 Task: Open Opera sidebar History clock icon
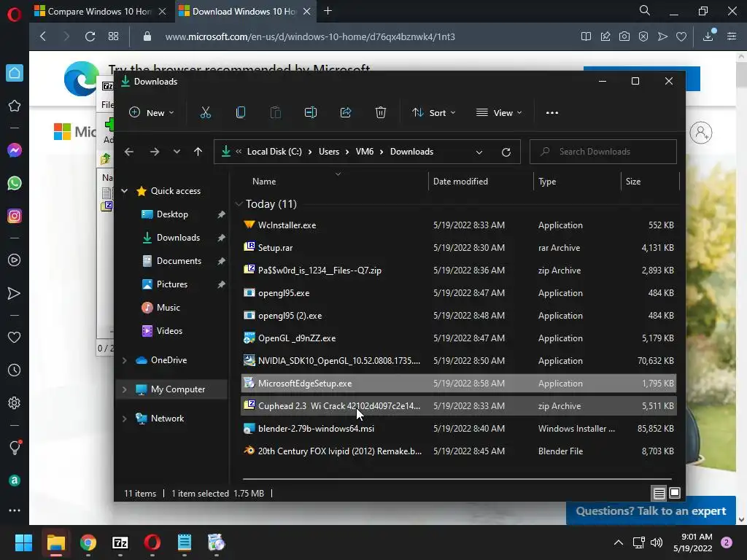(15, 370)
